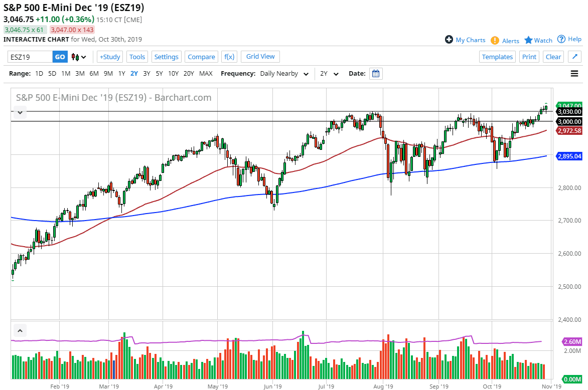588x390 pixels.
Task: Open the Tools menu
Action: (137, 57)
